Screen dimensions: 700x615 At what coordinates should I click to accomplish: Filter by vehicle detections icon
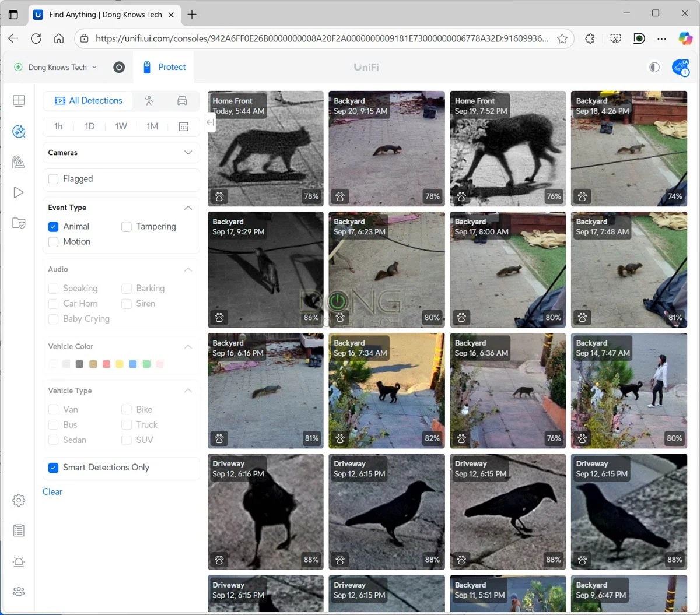[182, 101]
